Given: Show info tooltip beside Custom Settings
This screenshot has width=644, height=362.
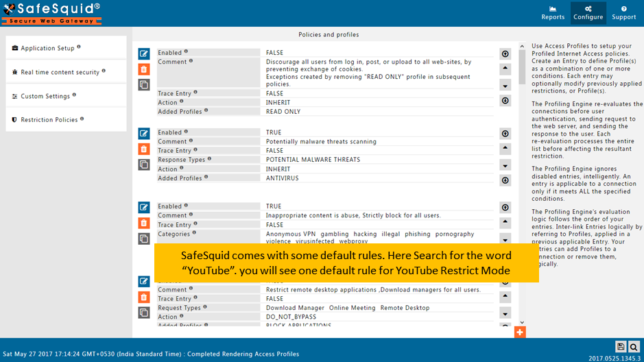Looking at the screenshot, I should click(x=74, y=95).
